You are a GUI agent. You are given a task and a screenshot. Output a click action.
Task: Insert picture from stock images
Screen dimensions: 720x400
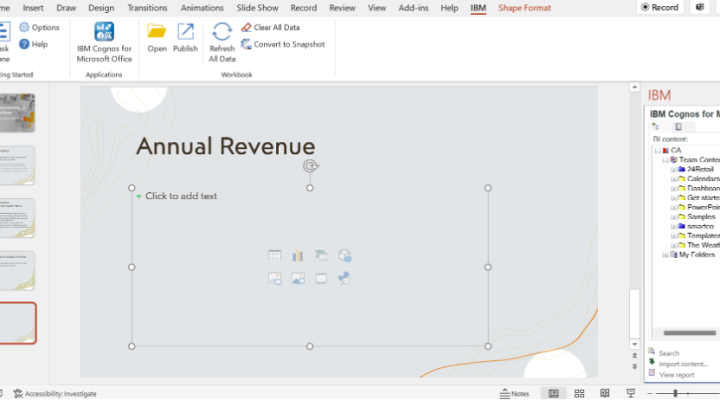(275, 278)
